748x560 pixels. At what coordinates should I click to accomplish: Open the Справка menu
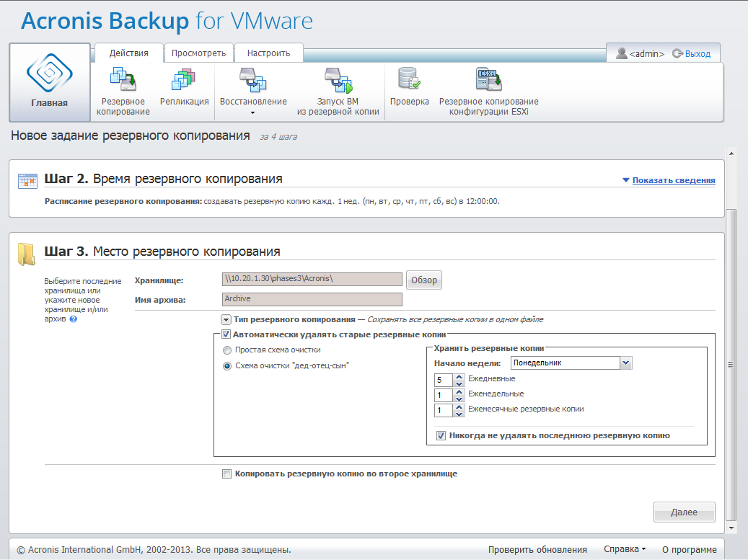(625, 549)
